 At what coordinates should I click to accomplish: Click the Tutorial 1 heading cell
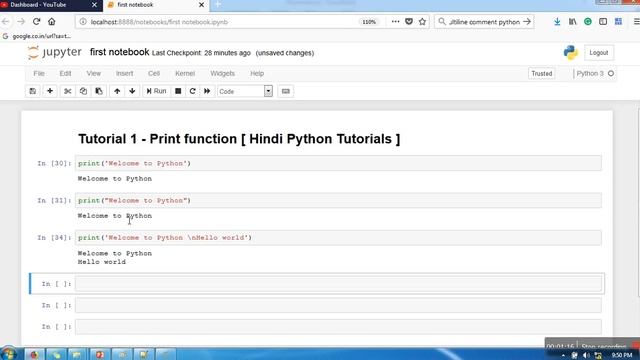coord(239,139)
